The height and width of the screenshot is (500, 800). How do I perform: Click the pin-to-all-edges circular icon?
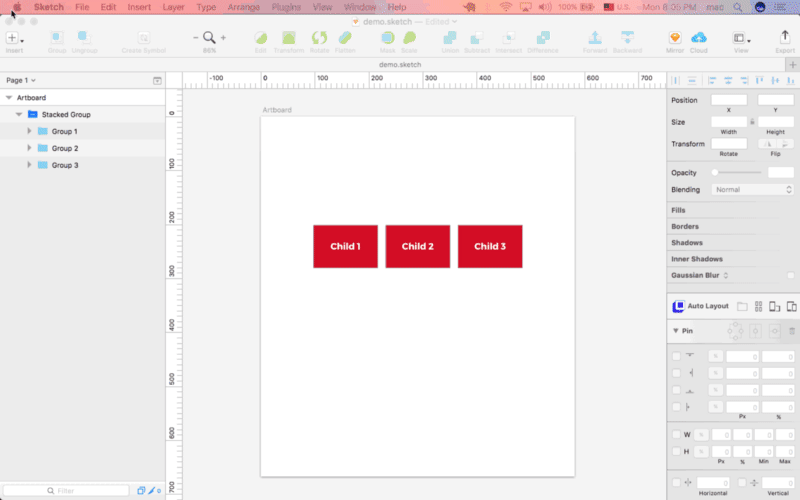coord(735,331)
